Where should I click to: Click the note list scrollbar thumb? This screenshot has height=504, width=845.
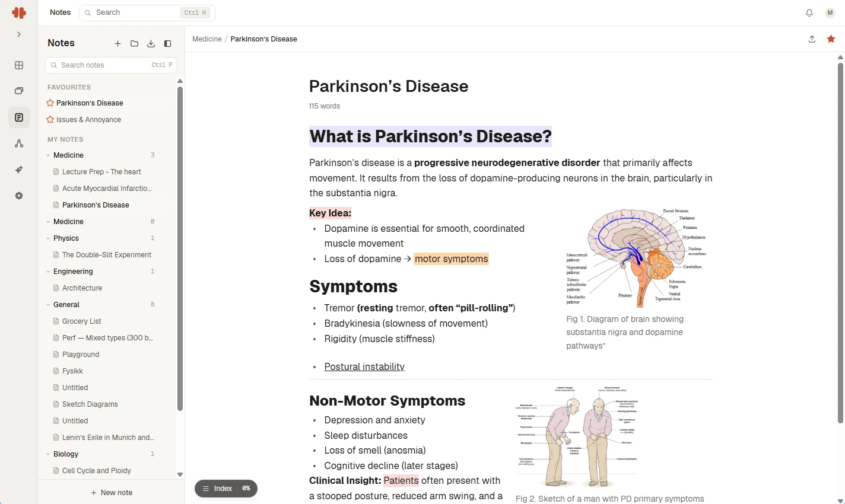(180, 249)
